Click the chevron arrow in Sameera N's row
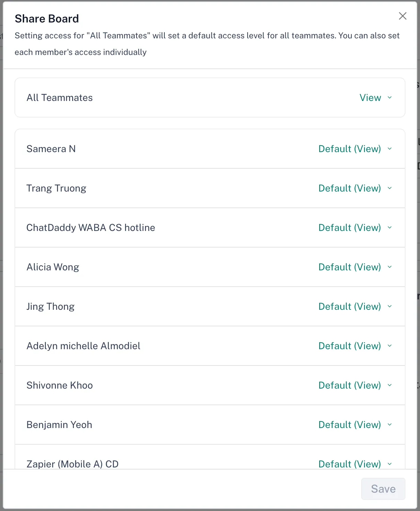 click(x=390, y=149)
